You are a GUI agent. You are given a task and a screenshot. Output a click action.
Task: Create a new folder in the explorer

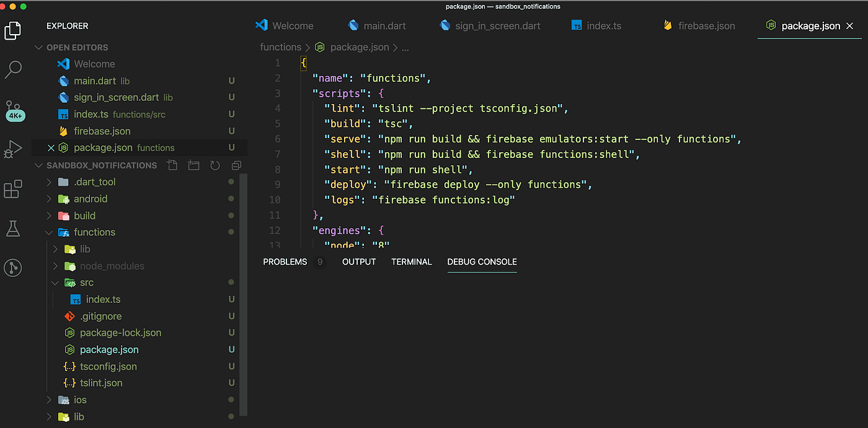[x=193, y=165]
